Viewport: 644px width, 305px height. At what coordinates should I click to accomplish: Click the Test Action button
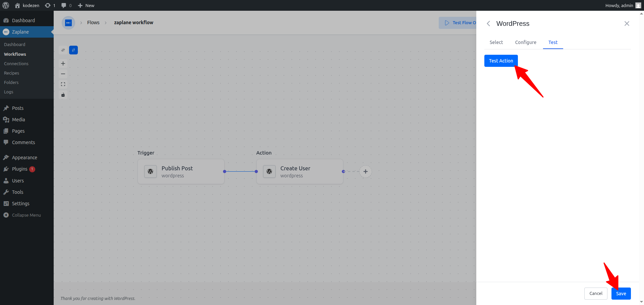(501, 61)
